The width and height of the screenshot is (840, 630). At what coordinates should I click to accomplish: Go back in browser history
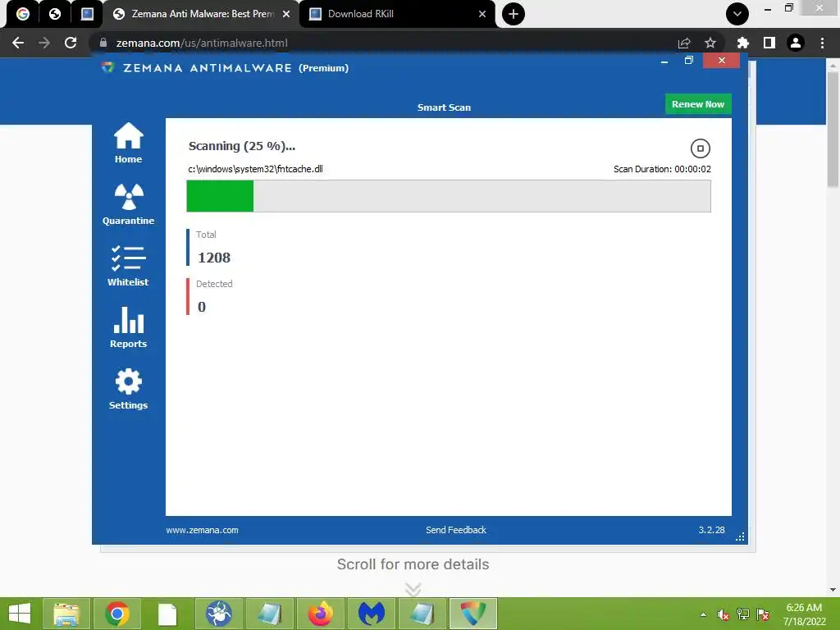(18, 43)
